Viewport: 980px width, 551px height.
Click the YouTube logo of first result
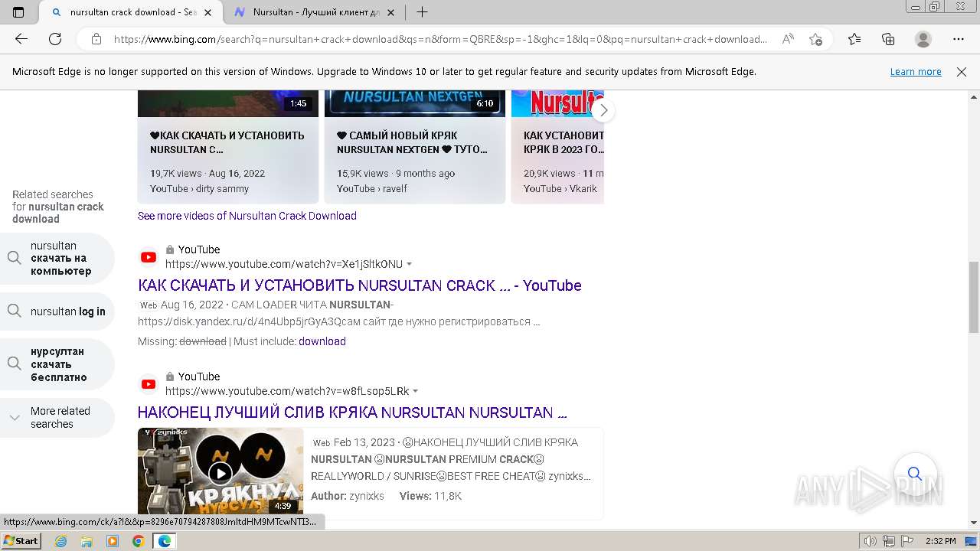tap(149, 257)
